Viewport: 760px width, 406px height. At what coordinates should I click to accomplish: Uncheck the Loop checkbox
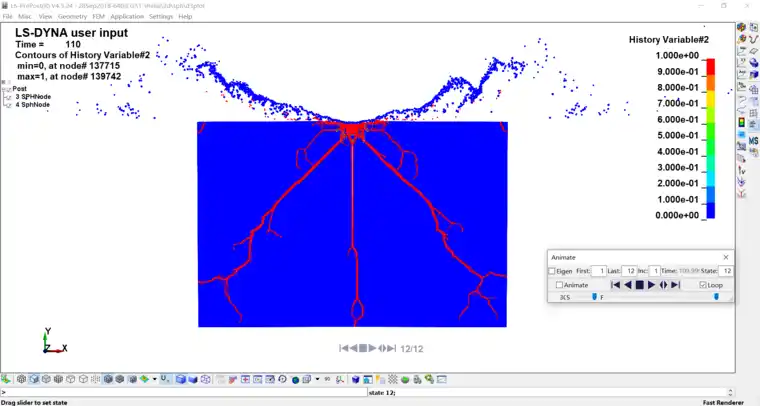pos(703,285)
